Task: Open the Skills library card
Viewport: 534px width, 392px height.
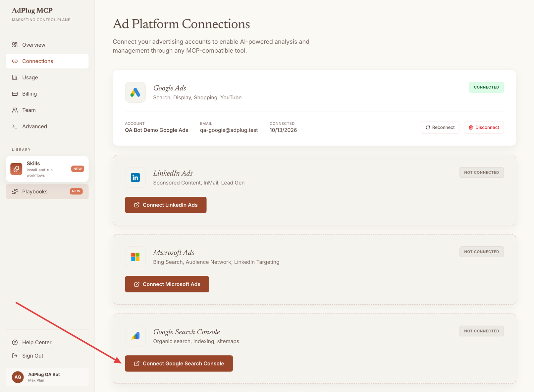Action: [x=47, y=169]
